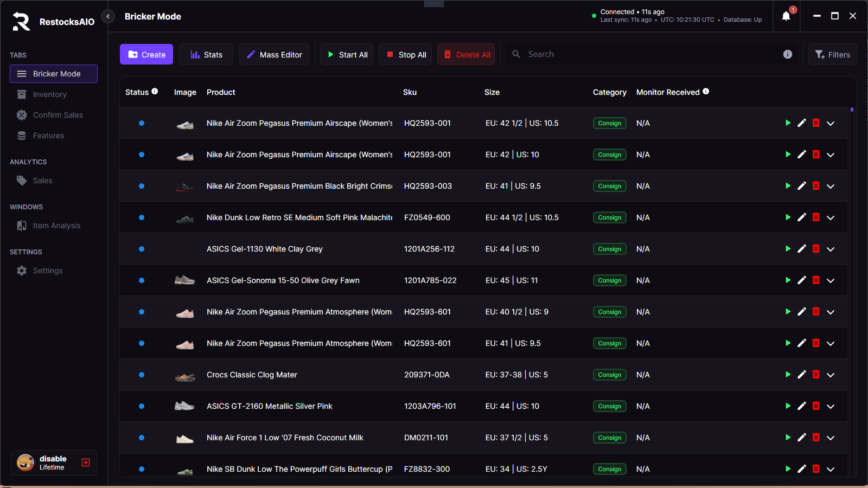Open the Mass Editor

(274, 54)
